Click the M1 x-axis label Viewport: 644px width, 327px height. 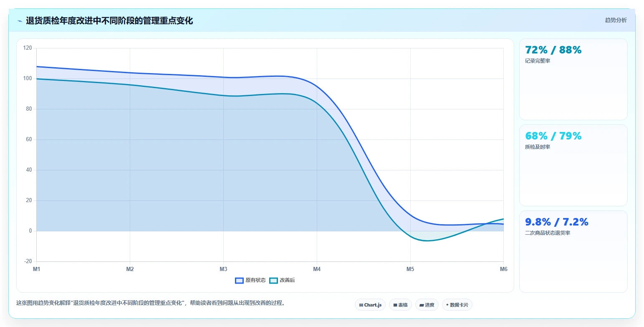pos(37,269)
